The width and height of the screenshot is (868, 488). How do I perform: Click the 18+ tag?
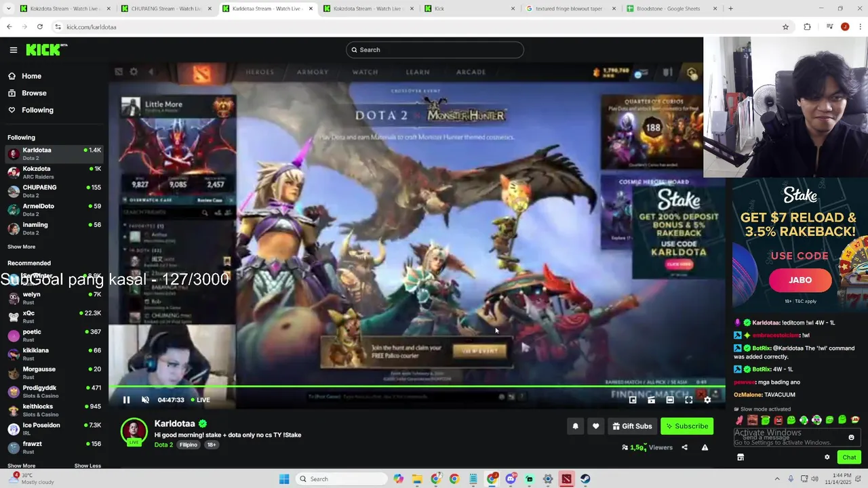212,445
